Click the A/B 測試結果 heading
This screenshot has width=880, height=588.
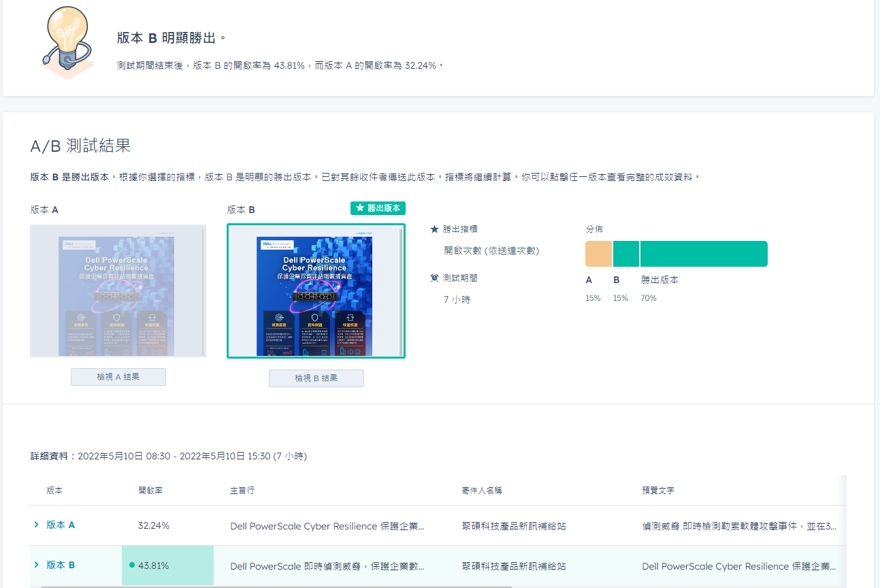point(80,145)
